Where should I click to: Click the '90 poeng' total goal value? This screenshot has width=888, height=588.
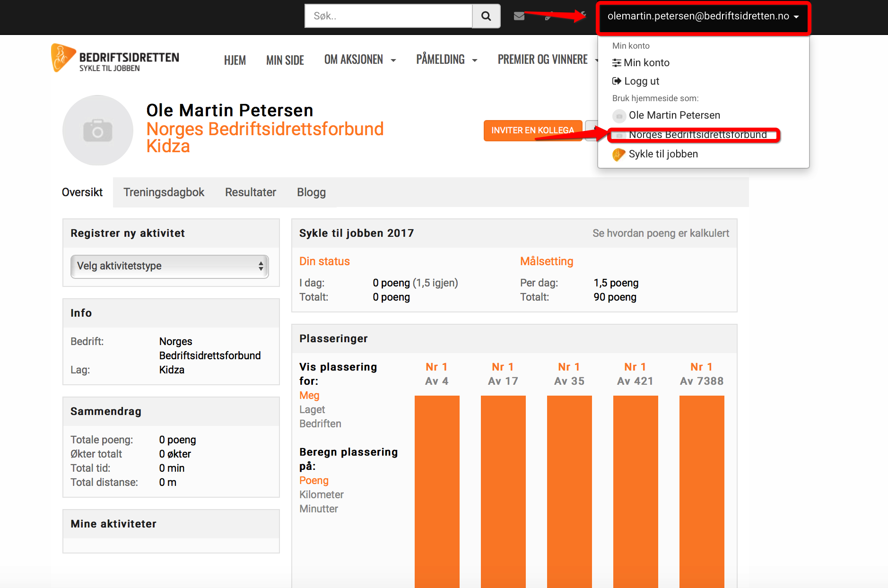point(615,297)
